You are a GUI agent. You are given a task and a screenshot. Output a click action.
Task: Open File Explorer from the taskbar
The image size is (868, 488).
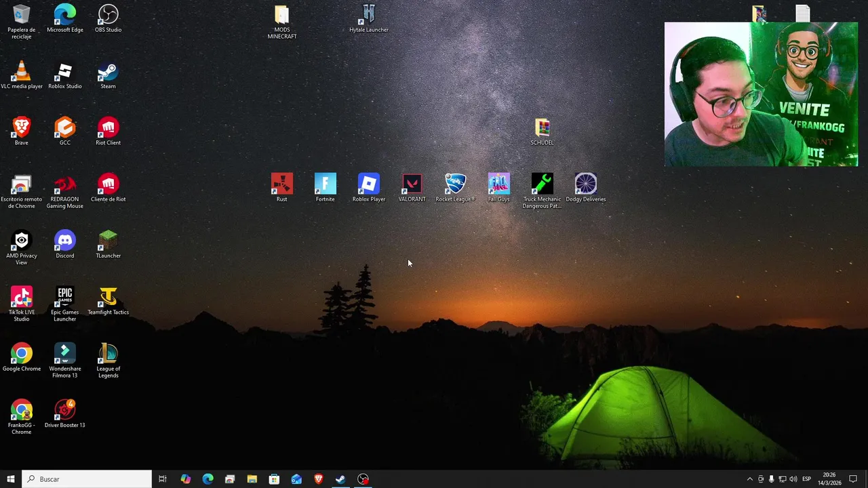(252, 479)
